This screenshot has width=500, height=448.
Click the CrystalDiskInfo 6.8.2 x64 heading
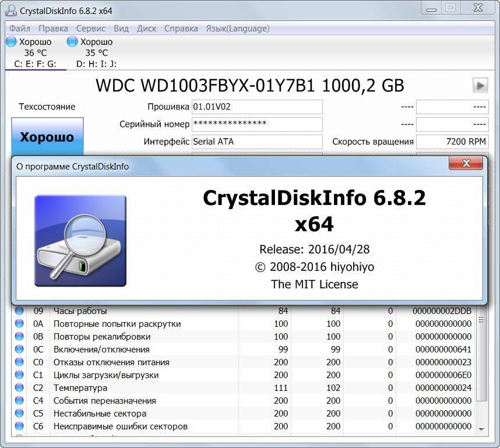click(314, 211)
